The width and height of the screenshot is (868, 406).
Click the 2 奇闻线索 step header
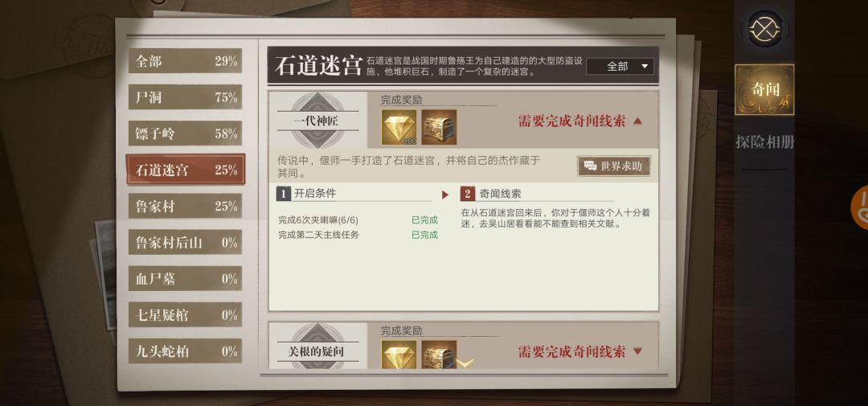pos(491,194)
